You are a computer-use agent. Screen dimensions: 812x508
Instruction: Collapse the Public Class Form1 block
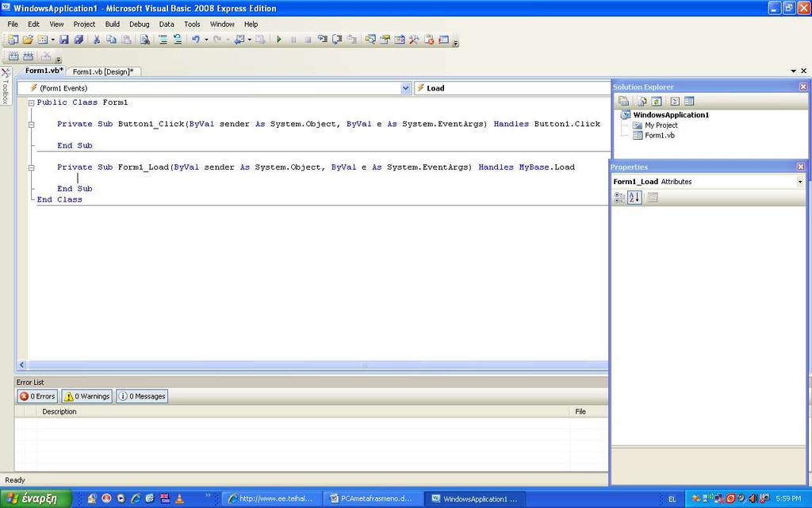tap(31, 102)
